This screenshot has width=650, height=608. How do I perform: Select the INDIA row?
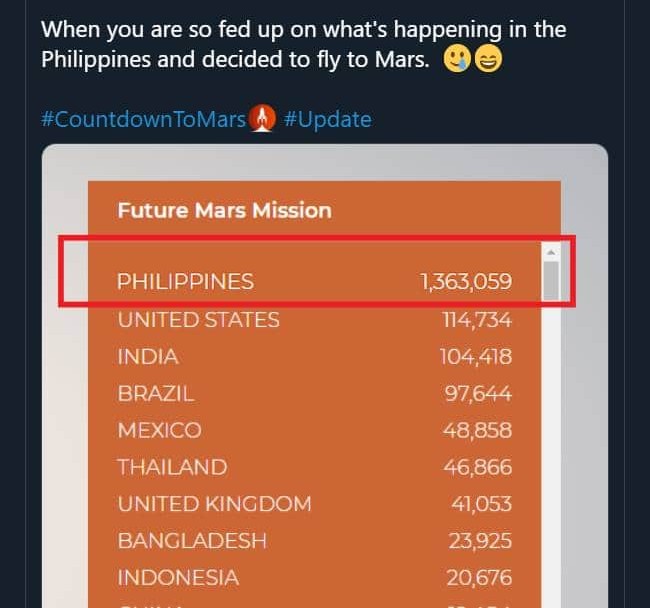(x=315, y=357)
